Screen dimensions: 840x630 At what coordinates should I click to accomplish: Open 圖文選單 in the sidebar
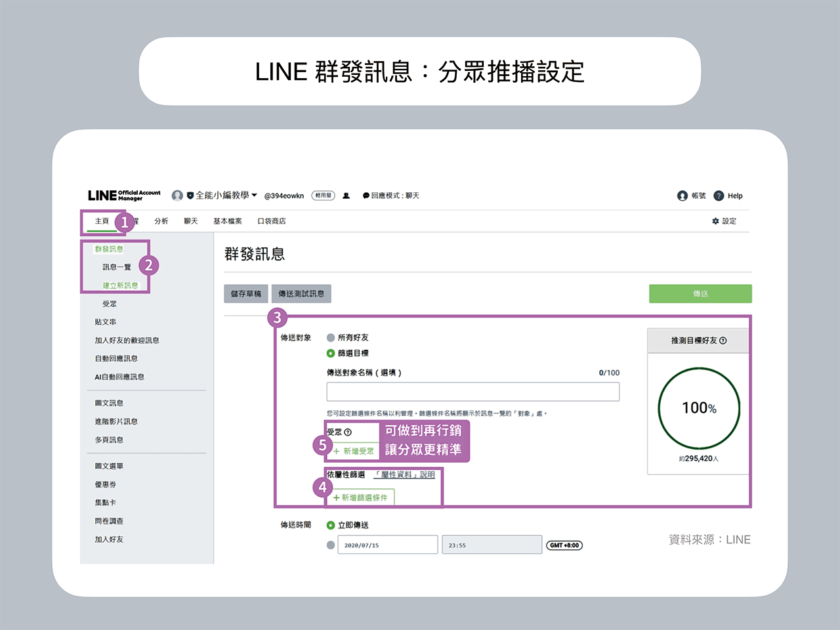pyautogui.click(x=109, y=466)
